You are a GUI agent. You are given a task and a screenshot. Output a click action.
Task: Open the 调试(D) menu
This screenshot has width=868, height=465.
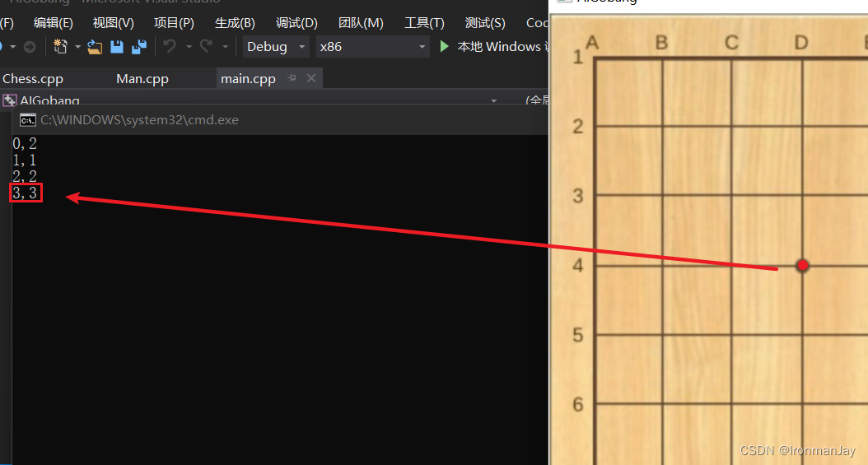coord(296,23)
